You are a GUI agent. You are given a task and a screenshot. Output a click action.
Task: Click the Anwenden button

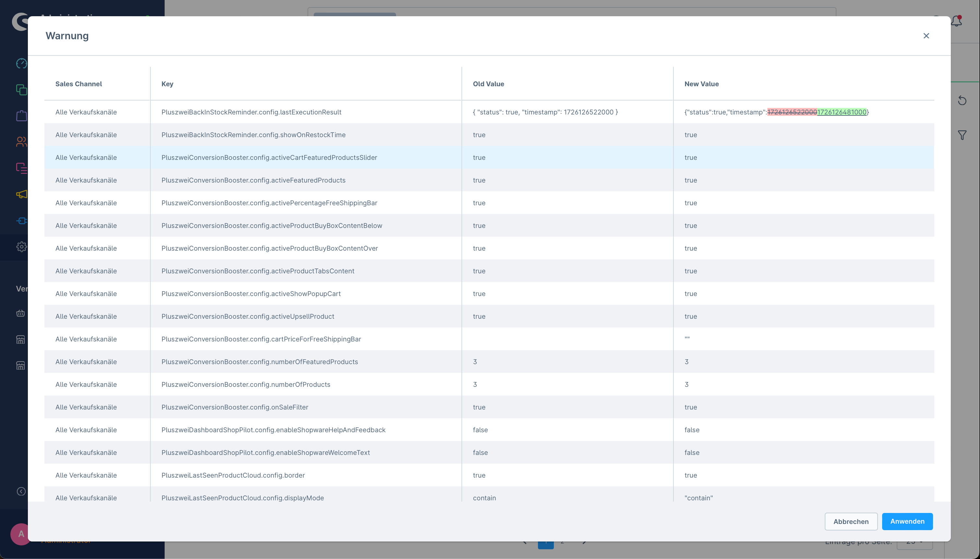[x=907, y=521]
